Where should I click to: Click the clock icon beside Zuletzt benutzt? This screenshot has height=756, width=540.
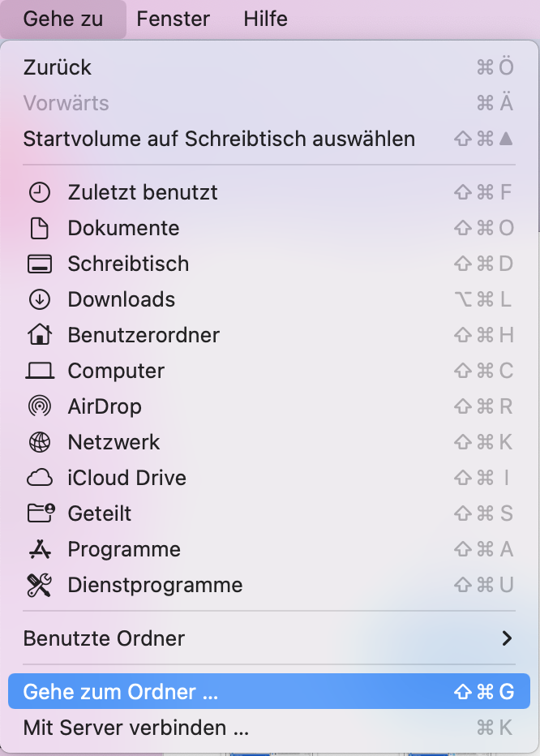pos(39,192)
